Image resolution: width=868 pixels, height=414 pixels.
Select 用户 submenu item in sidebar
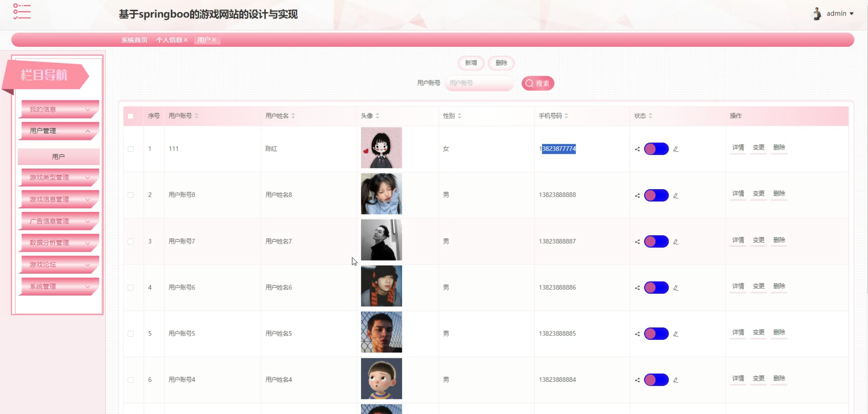tap(58, 156)
